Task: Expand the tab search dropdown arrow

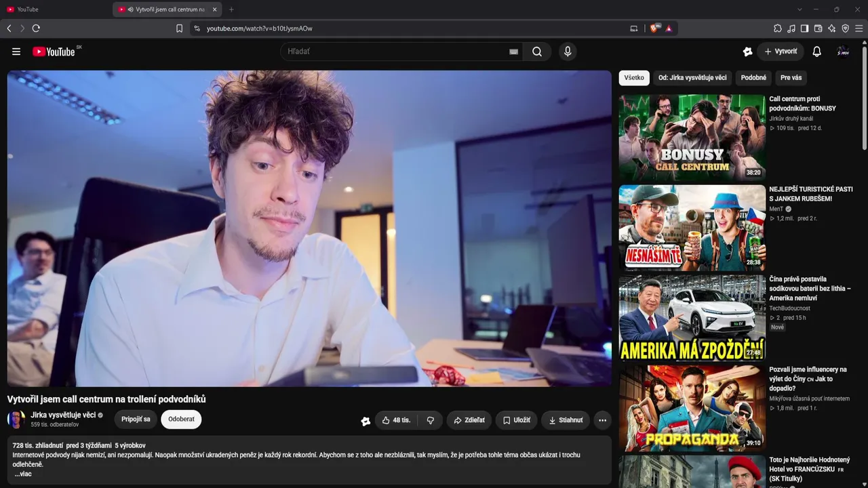Action: pyautogui.click(x=800, y=9)
